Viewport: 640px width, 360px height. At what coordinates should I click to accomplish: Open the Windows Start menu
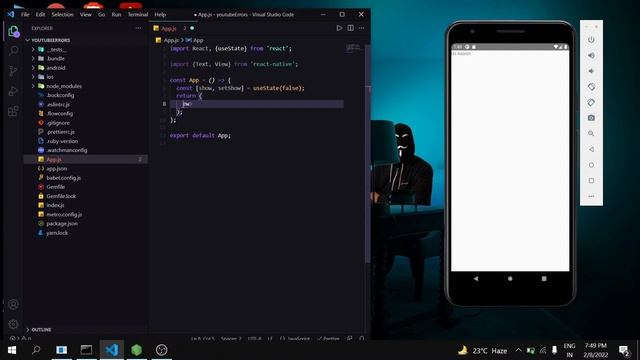tap(12, 350)
